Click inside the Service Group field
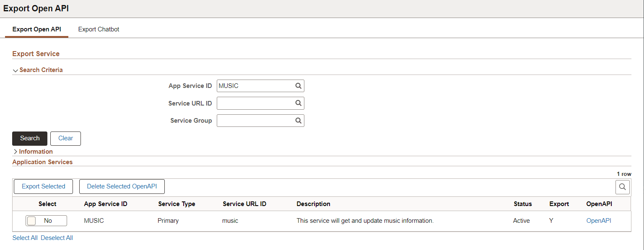Viewport: 644px width, 250px height. [252, 121]
